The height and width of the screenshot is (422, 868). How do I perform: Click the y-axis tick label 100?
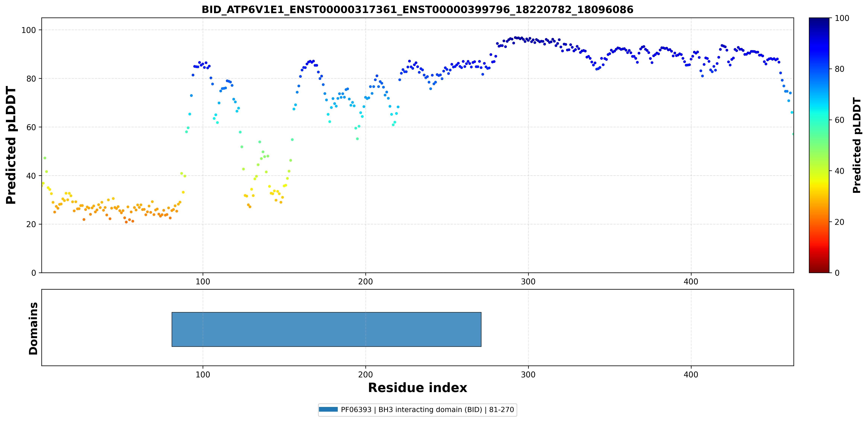tap(29, 30)
